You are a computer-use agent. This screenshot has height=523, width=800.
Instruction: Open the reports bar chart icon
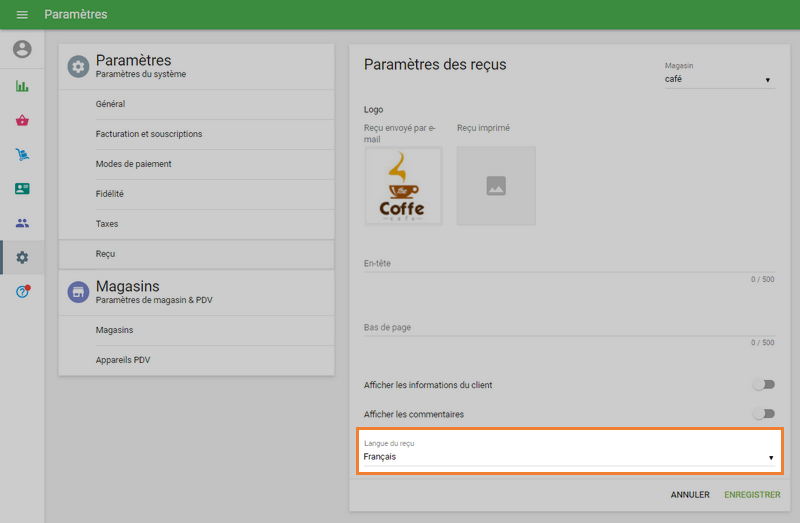[22, 86]
